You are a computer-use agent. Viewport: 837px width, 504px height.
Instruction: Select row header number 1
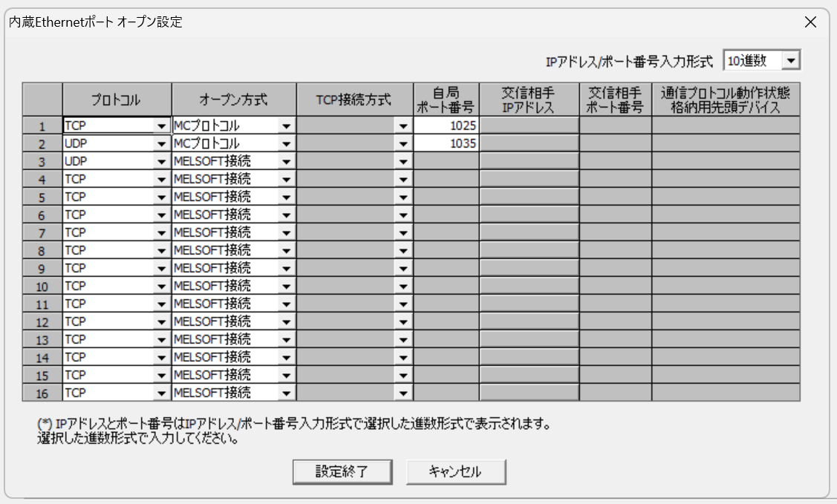[42, 126]
